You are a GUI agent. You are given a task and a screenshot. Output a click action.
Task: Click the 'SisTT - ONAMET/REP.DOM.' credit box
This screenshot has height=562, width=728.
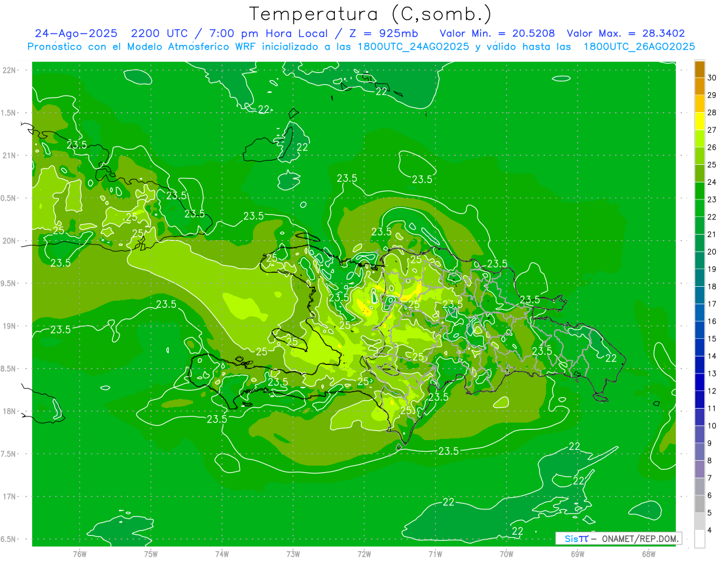tap(618, 538)
